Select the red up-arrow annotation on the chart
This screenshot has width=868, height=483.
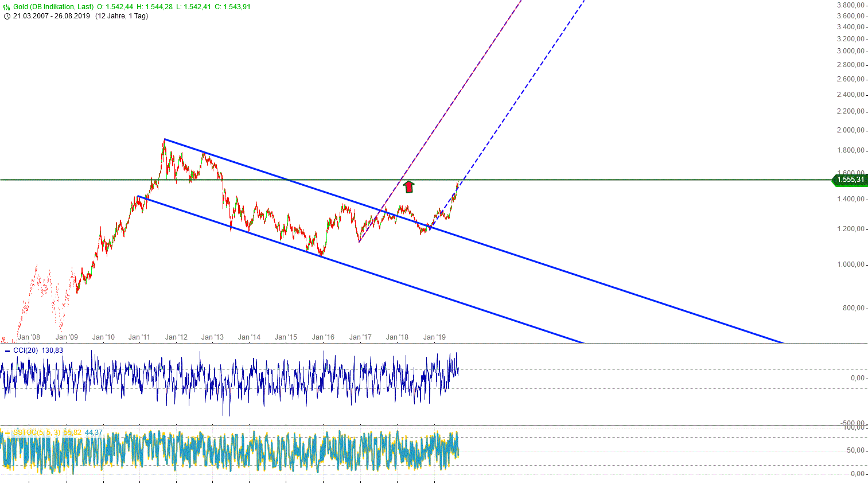point(409,186)
